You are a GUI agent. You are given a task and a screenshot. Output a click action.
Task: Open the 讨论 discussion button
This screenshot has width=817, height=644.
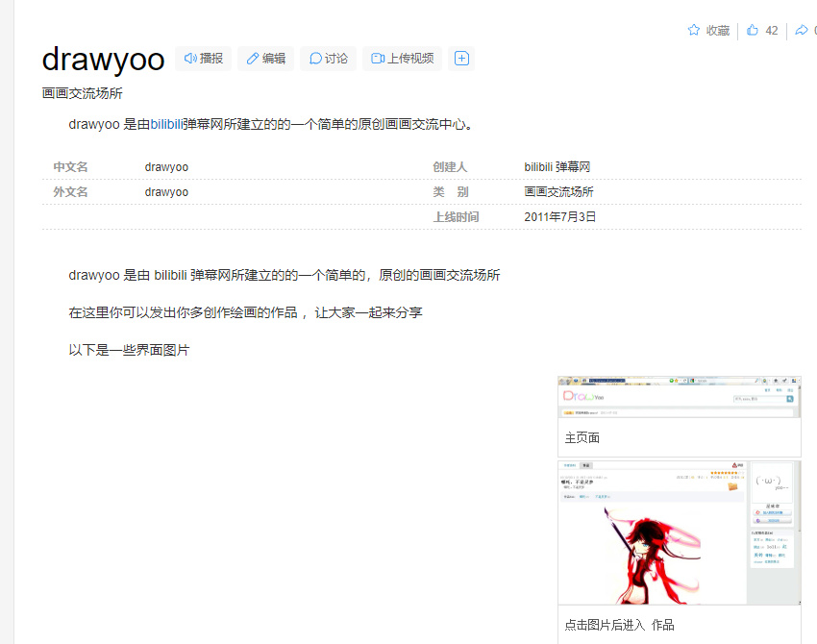pyautogui.click(x=329, y=59)
